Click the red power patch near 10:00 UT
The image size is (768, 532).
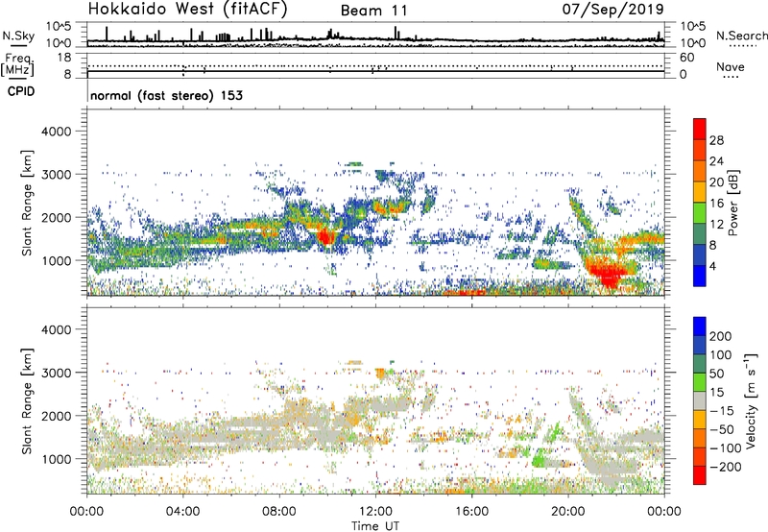pyautogui.click(x=325, y=237)
